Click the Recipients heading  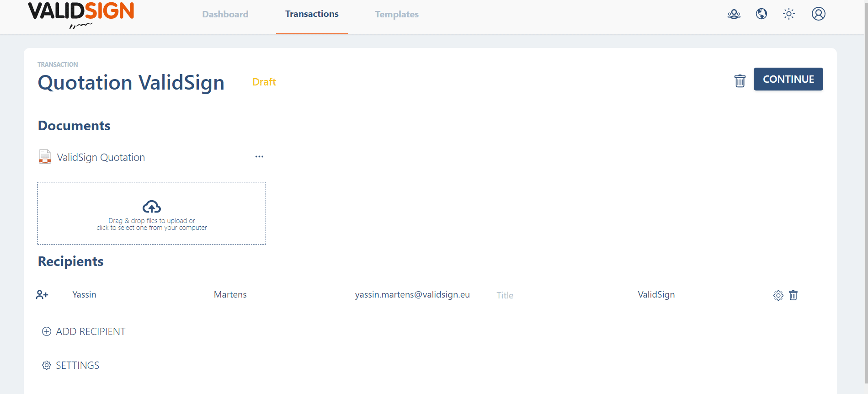click(70, 261)
